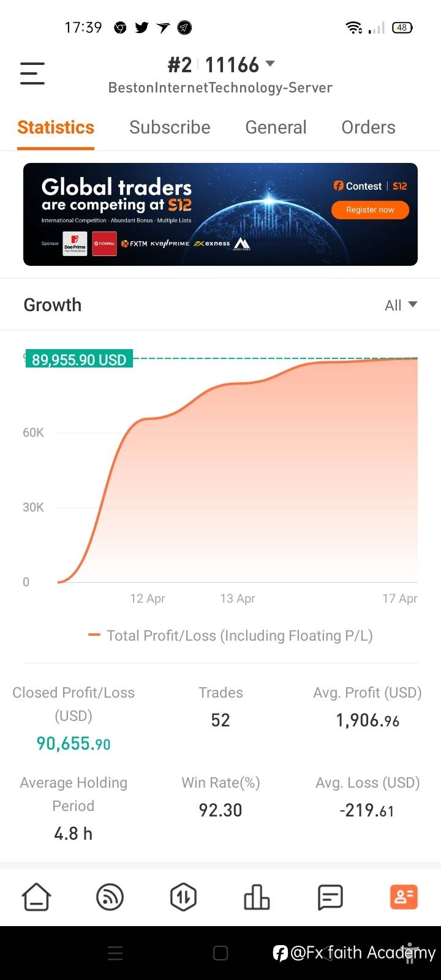Tap the Twitter icon in status bar
441x980 pixels.
[142, 28]
